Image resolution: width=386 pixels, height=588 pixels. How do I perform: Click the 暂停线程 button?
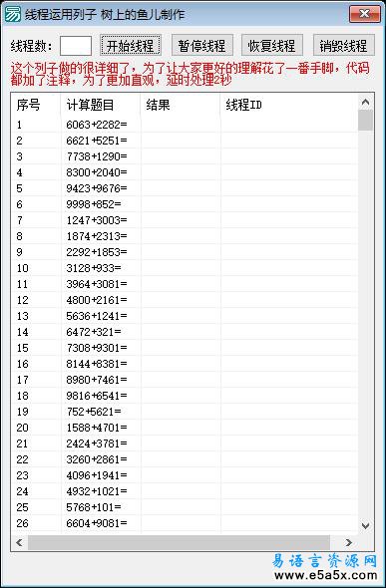(201, 46)
